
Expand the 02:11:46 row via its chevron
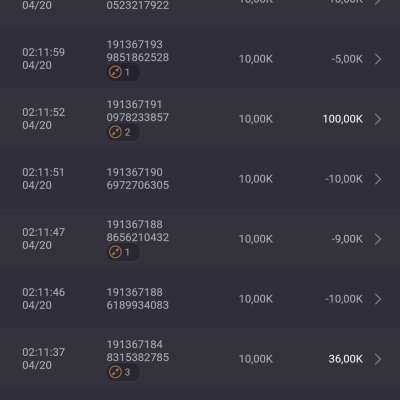(378, 299)
